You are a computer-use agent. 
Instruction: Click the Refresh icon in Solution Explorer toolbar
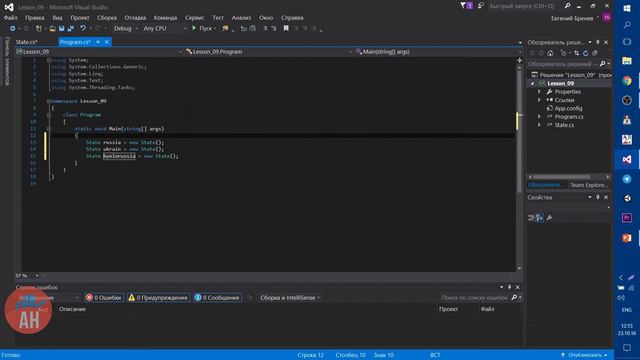click(x=585, y=53)
